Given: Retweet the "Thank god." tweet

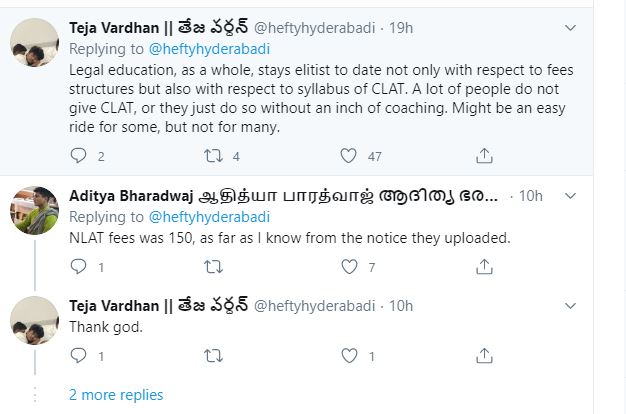Looking at the screenshot, I should [213, 355].
